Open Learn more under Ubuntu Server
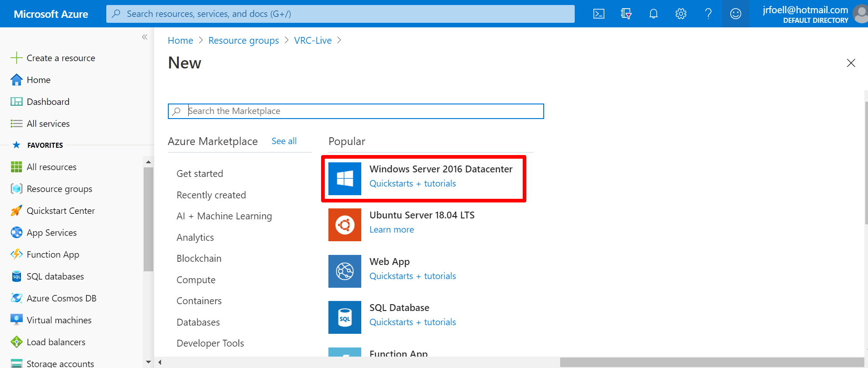Viewport: 868px width, 368px height. point(392,230)
